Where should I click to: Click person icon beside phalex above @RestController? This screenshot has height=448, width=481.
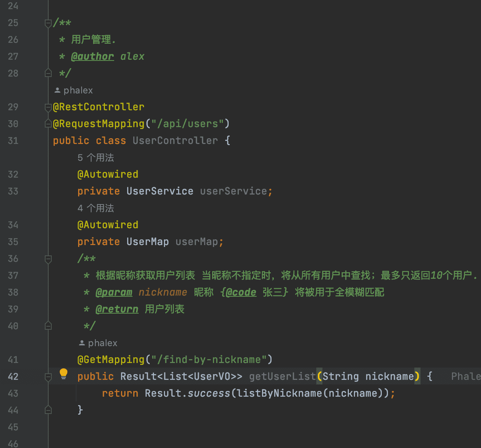(x=57, y=90)
